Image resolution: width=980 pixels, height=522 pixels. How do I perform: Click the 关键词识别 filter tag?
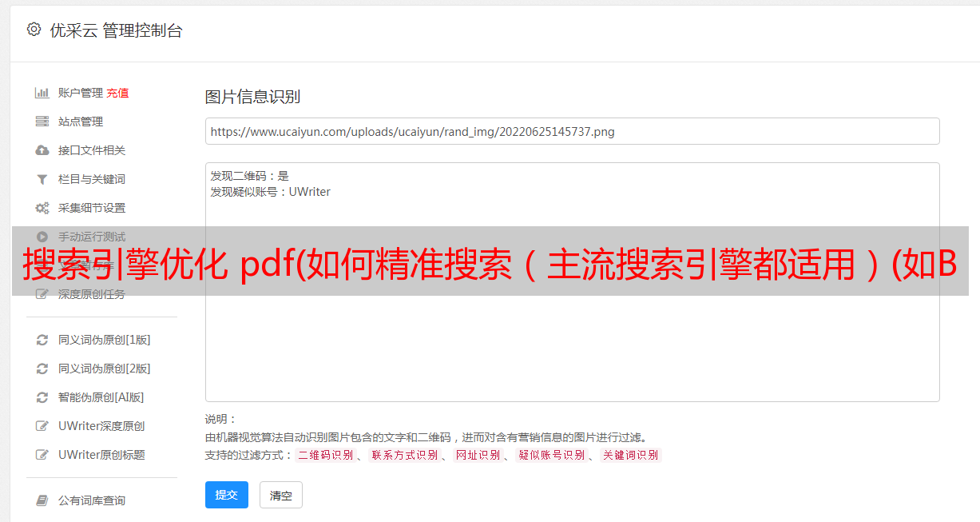click(631, 455)
